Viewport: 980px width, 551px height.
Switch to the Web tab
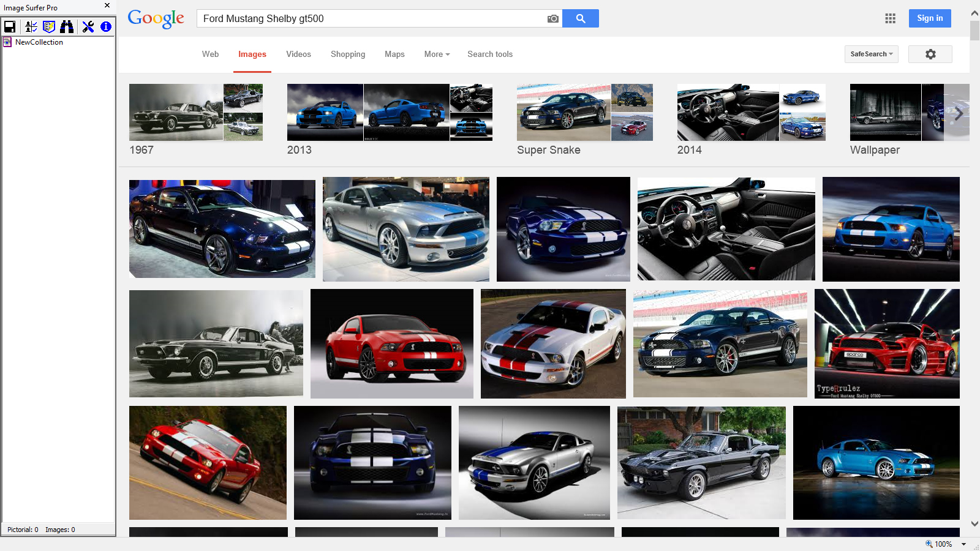click(x=210, y=54)
